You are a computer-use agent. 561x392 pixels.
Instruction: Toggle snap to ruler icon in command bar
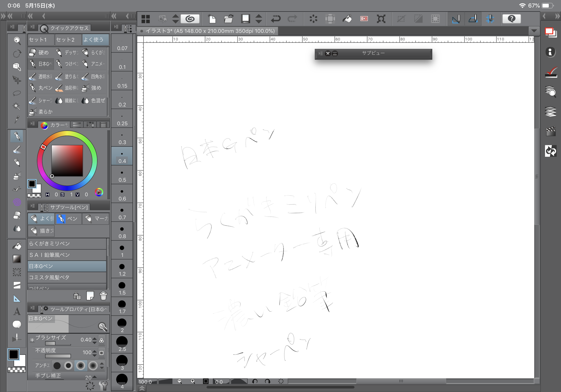tap(456, 19)
